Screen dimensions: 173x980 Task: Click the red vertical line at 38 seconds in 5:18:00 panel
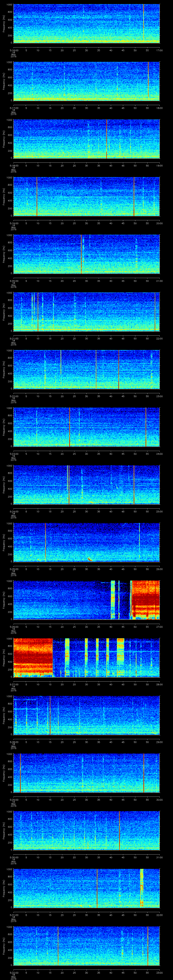[107, 139]
